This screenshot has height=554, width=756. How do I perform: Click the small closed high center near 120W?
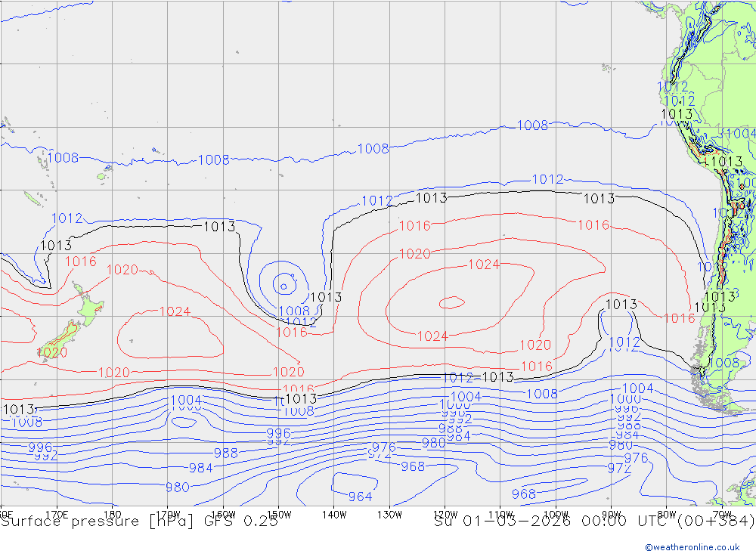click(452, 302)
